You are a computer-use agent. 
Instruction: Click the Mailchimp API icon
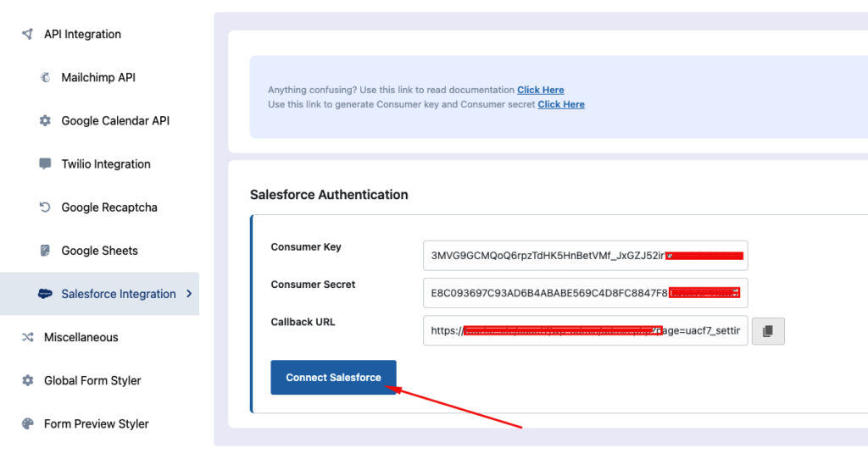click(x=45, y=78)
